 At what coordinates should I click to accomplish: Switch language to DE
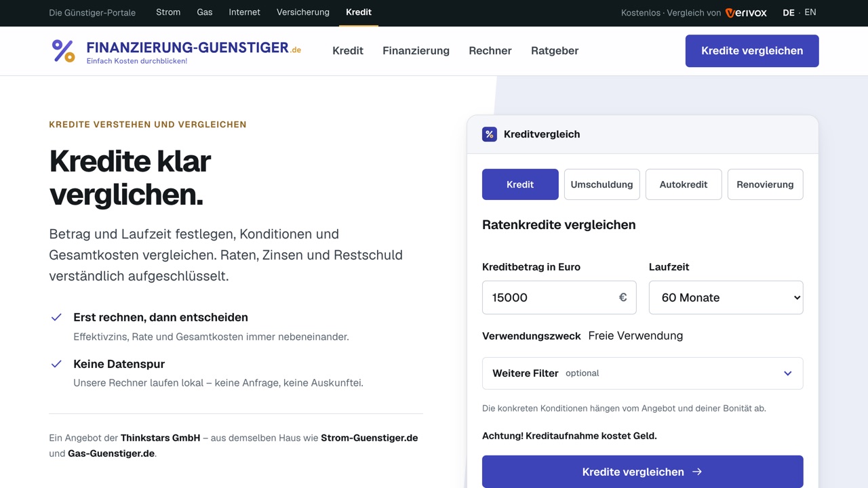pos(789,12)
